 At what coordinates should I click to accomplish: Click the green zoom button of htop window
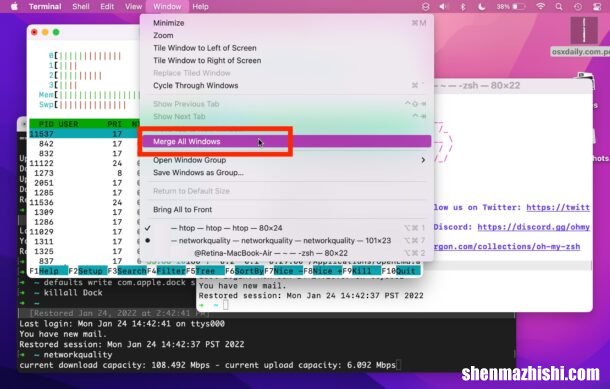point(56,32)
